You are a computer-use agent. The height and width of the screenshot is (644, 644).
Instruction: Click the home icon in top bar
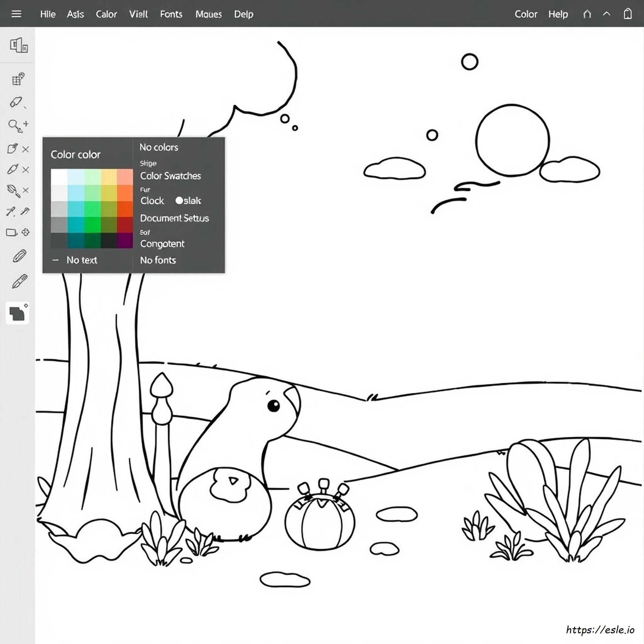(587, 14)
